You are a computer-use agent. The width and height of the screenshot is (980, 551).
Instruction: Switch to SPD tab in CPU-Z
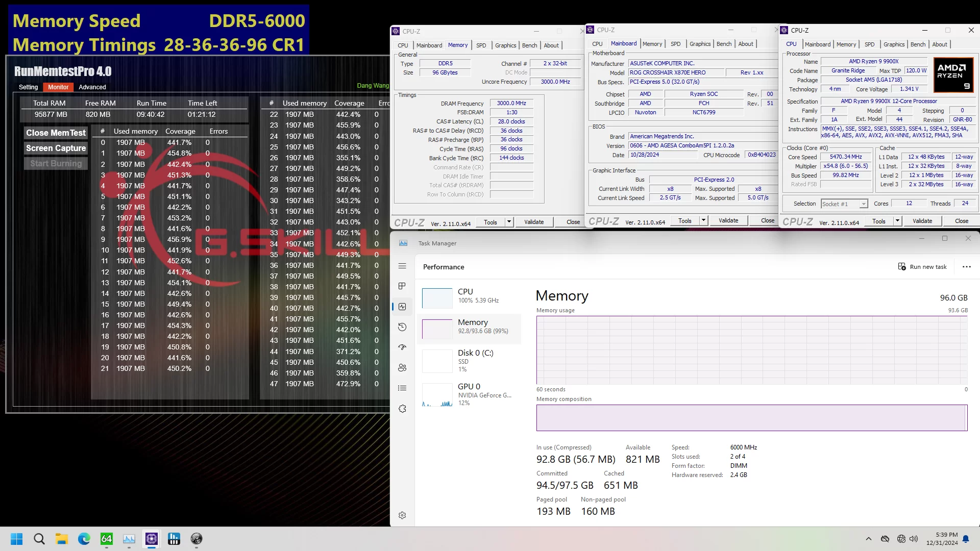pyautogui.click(x=481, y=45)
